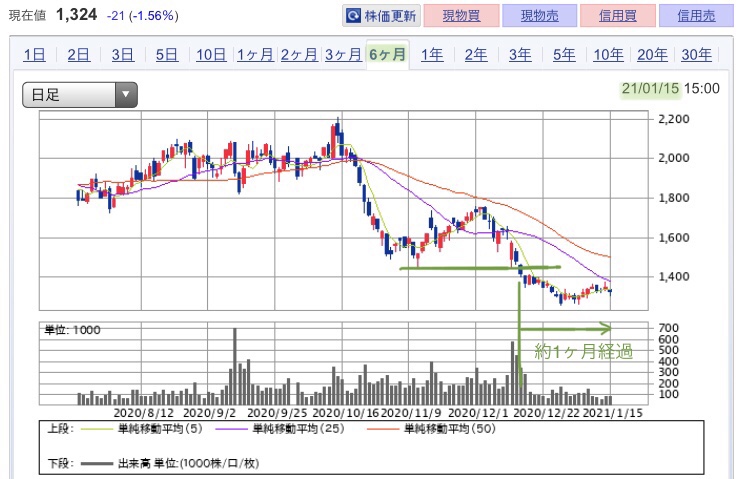This screenshot has width=749, height=479.
Task: Choose the 3ヶ月 period tab
Action: pyautogui.click(x=343, y=55)
